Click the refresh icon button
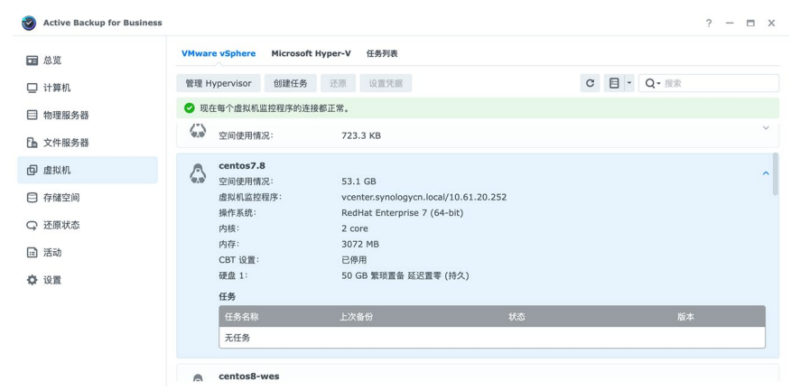Screen dimensions: 800x391 coord(590,83)
